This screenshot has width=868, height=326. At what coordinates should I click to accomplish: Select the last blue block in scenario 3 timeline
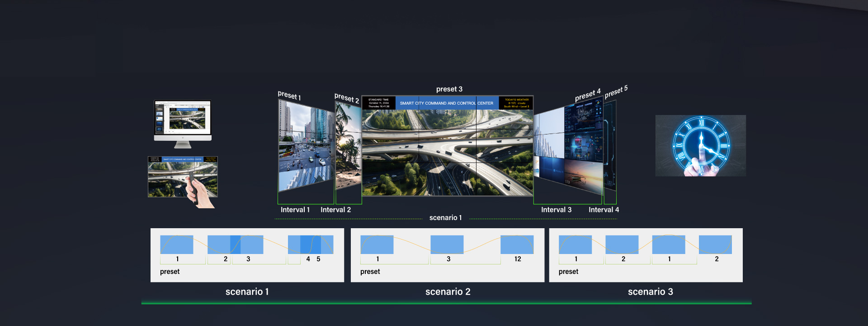[715, 244]
